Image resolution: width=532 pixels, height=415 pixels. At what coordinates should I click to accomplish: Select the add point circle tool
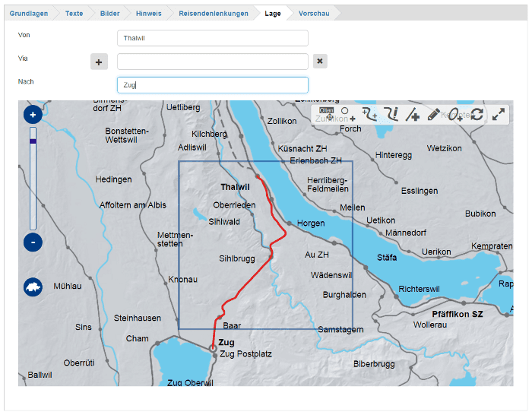pyautogui.click(x=347, y=114)
